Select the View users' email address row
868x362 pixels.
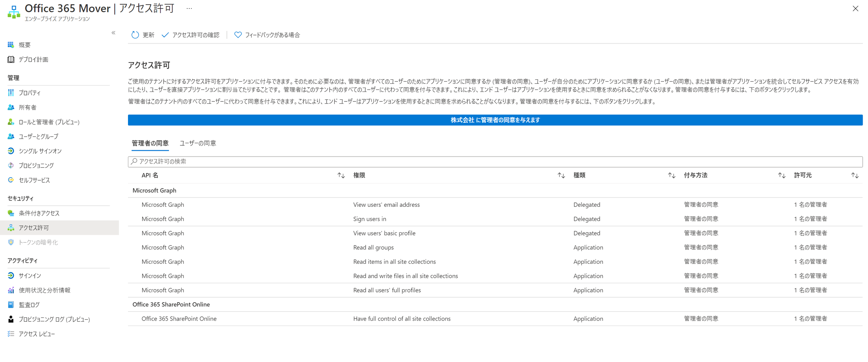coord(495,205)
